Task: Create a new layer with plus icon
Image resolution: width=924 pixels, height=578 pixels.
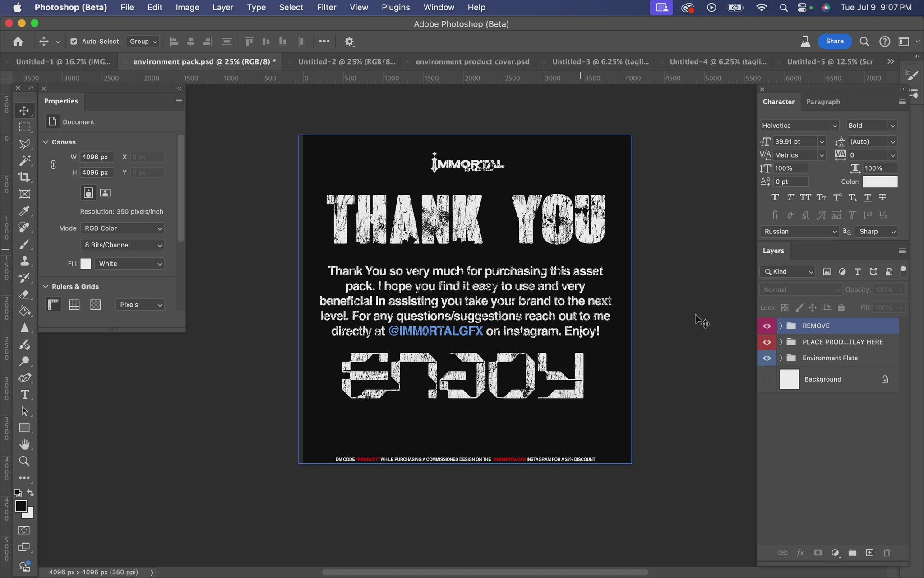Action: point(869,553)
